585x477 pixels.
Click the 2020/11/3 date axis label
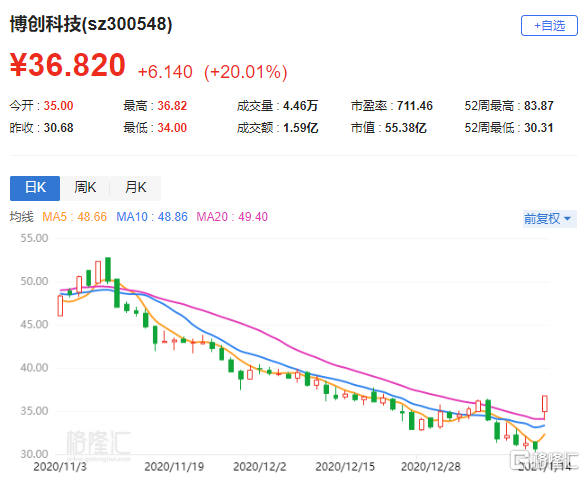60,467
